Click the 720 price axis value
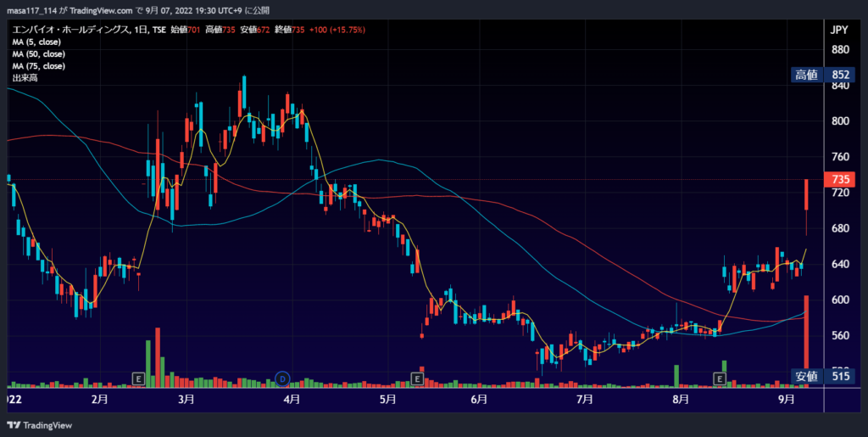Screen dimensions: 868x437 coord(840,192)
